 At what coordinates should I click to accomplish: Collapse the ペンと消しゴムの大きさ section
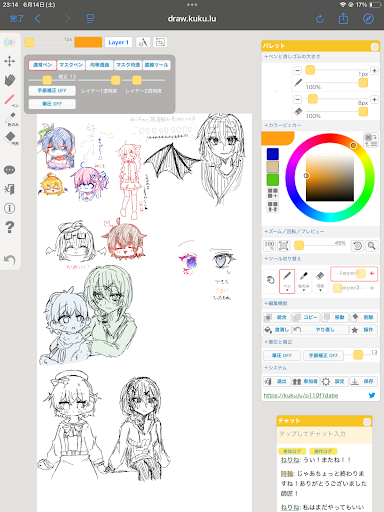click(x=292, y=57)
